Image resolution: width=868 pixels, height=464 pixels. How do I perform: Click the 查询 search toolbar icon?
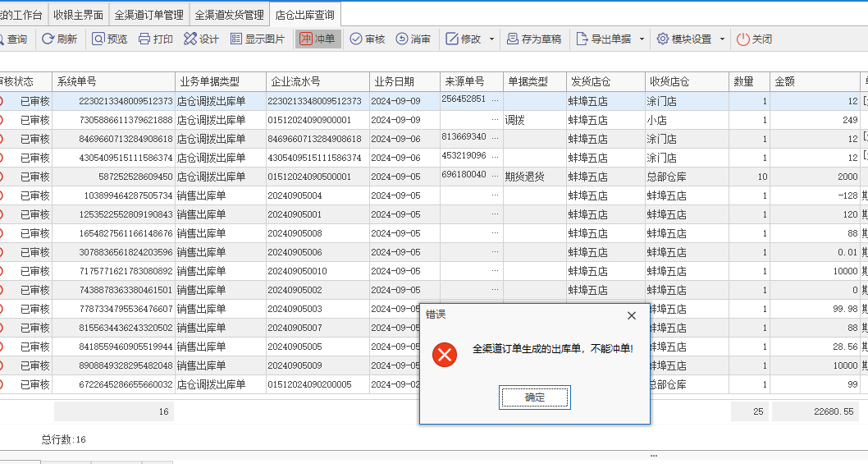tap(2, 39)
